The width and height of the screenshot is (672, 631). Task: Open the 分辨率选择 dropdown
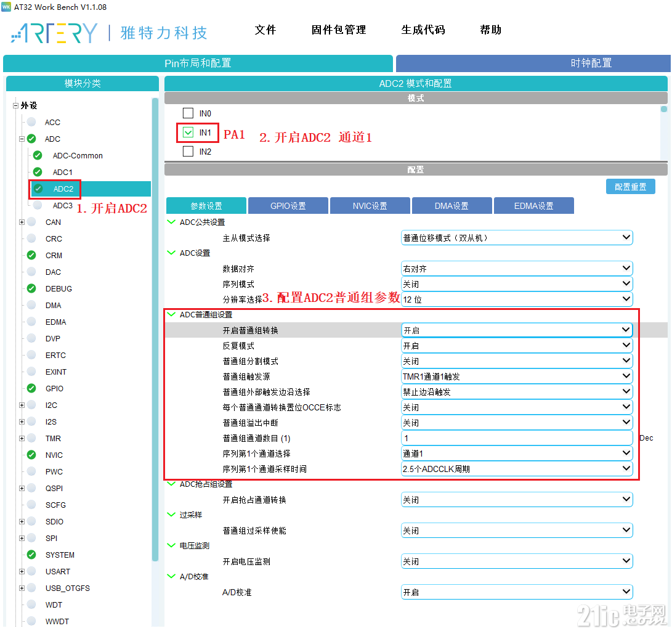[517, 299]
